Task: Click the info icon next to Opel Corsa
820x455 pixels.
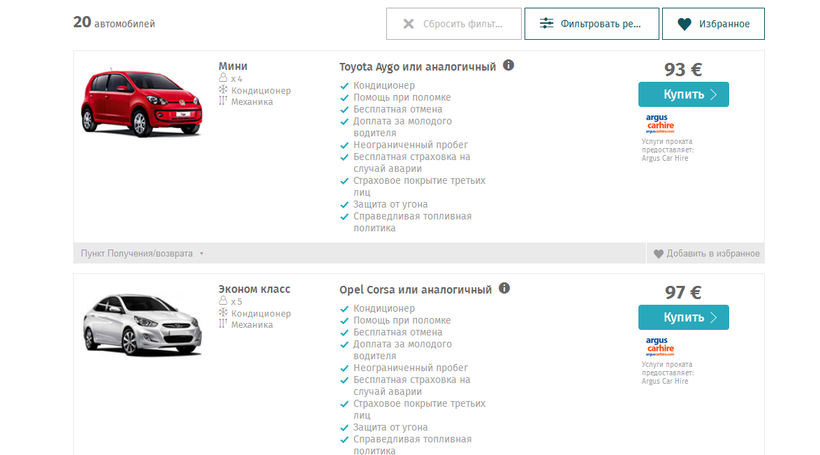Action: (505, 289)
